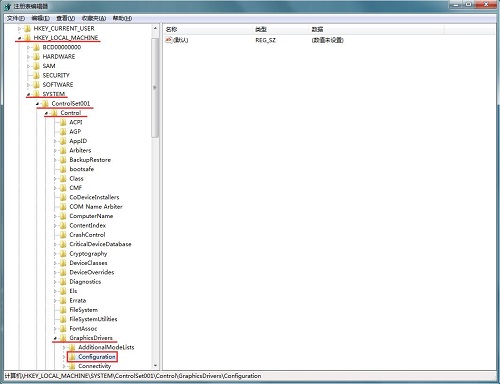
Task: Select the Els key
Action: 73,291
